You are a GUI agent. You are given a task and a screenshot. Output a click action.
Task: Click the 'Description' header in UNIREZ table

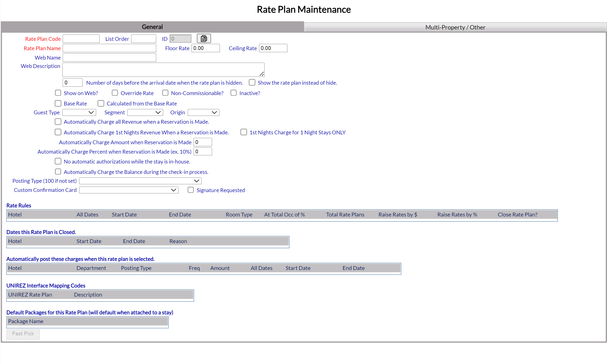point(88,295)
